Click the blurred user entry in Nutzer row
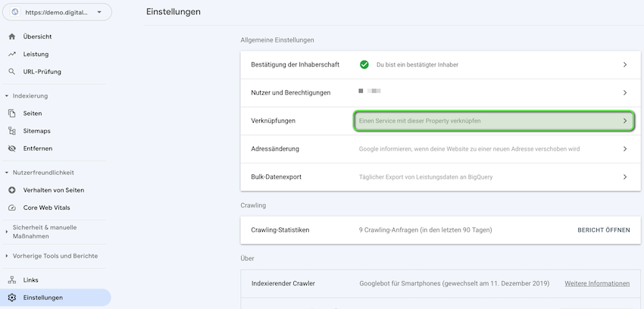Viewport: 644px width, 309px height. 370,91
